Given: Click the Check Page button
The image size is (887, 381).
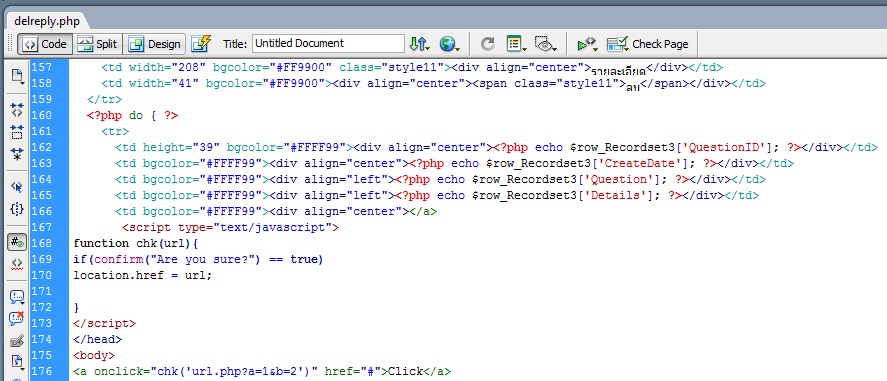Looking at the screenshot, I should click(647, 44).
